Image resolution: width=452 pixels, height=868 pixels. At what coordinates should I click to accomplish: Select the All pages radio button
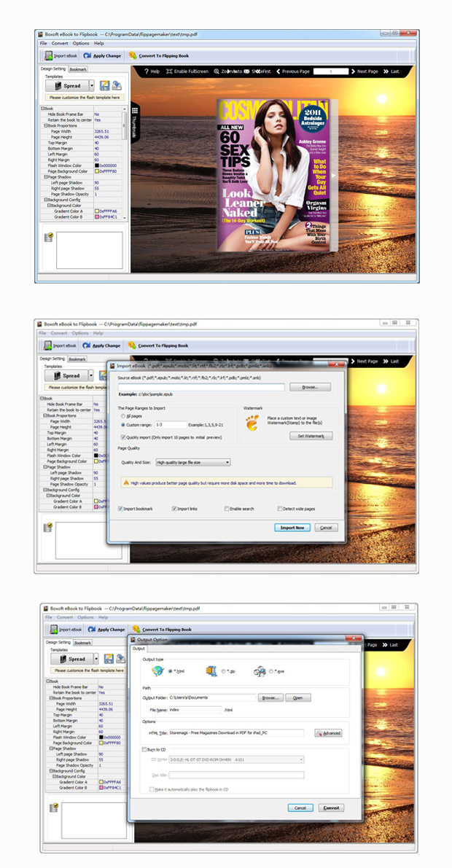(x=122, y=415)
